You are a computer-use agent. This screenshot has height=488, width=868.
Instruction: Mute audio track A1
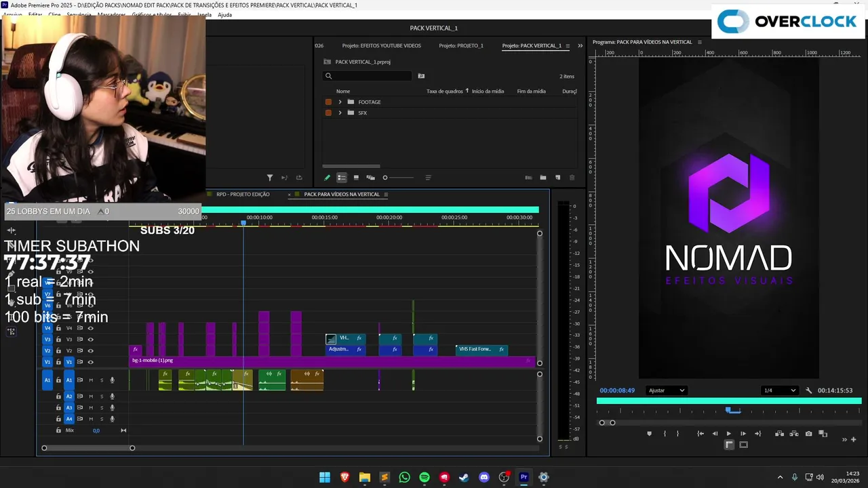(x=91, y=380)
